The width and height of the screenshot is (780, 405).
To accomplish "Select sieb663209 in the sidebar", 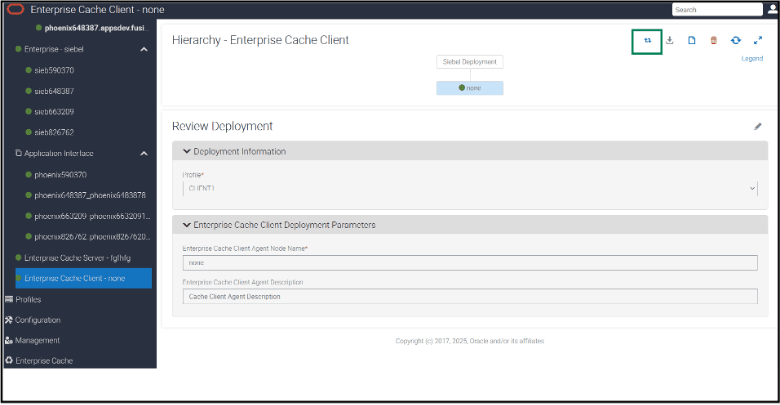I will coord(54,111).
